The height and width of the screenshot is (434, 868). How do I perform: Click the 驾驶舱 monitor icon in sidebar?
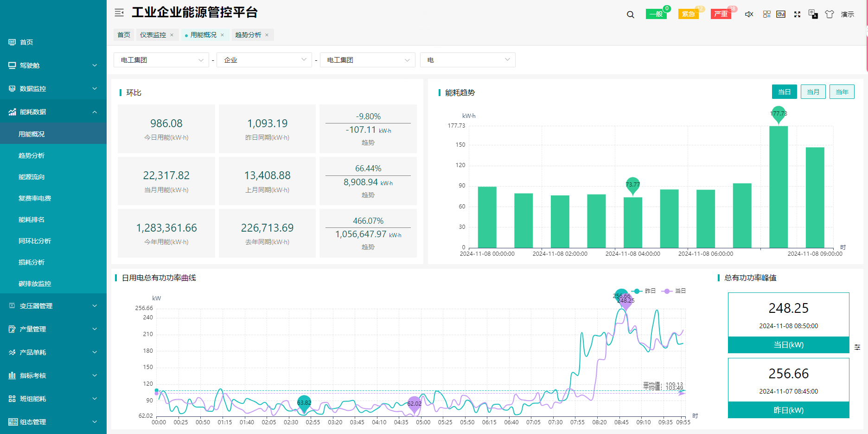(12, 65)
